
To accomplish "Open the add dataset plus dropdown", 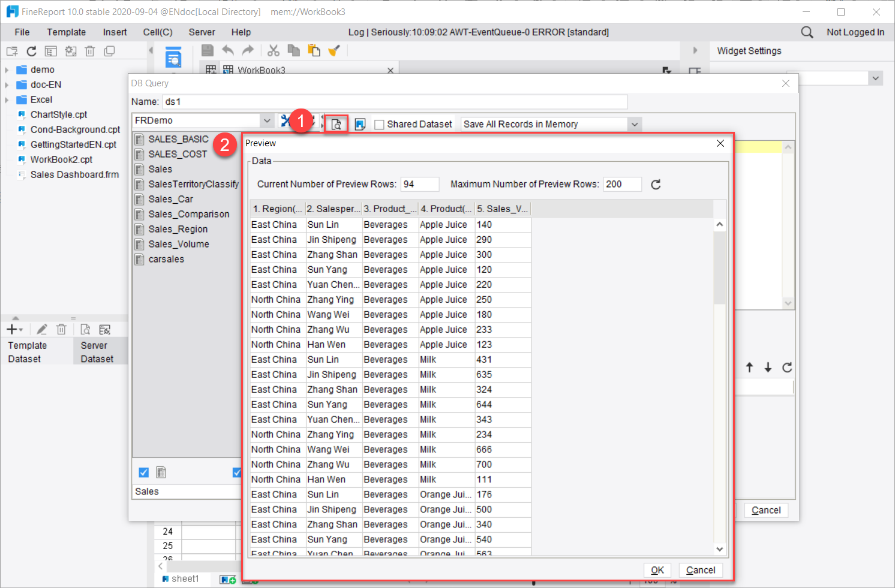I will 14,329.
